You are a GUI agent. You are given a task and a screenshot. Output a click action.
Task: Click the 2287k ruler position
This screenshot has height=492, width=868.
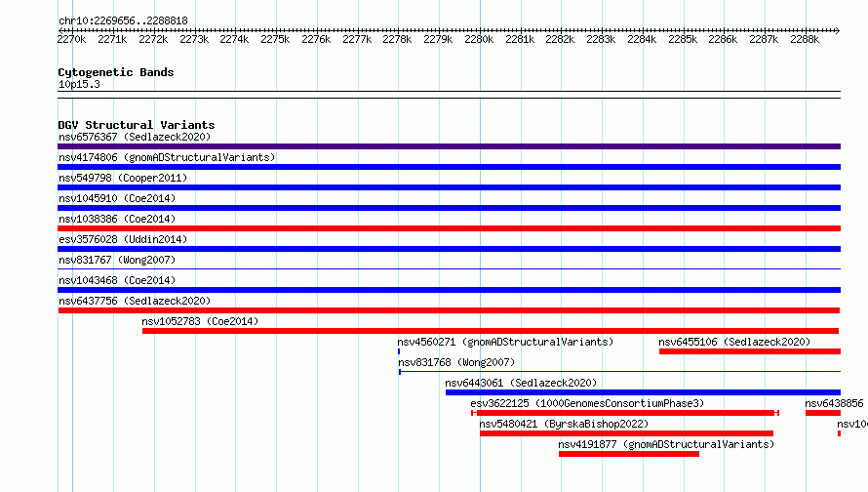pyautogui.click(x=764, y=39)
